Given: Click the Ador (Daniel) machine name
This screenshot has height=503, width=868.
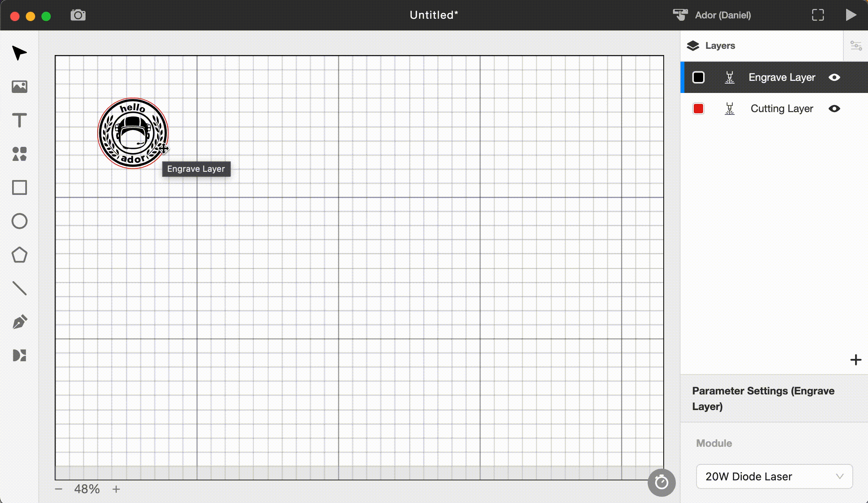Looking at the screenshot, I should coord(723,15).
